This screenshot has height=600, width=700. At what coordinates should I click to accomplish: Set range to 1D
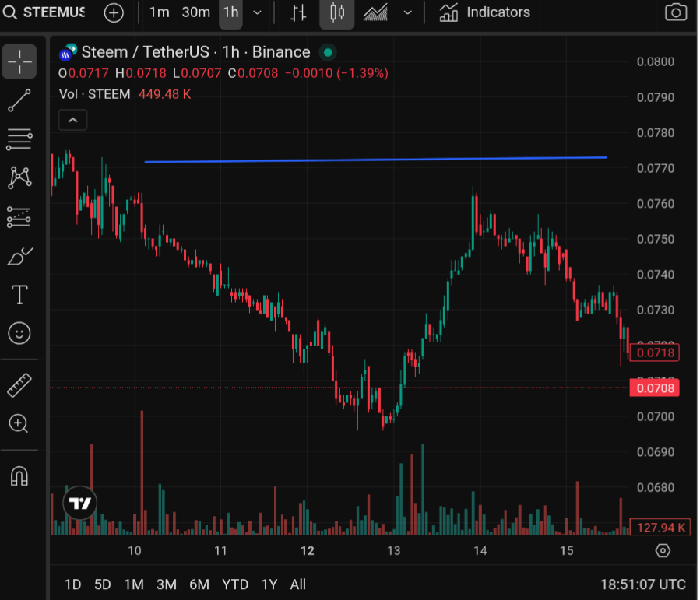(72, 584)
